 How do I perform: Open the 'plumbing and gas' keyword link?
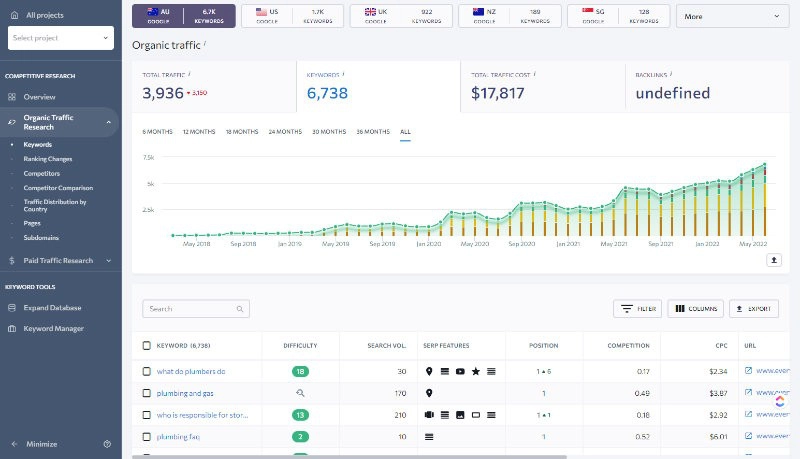pyautogui.click(x=185, y=393)
